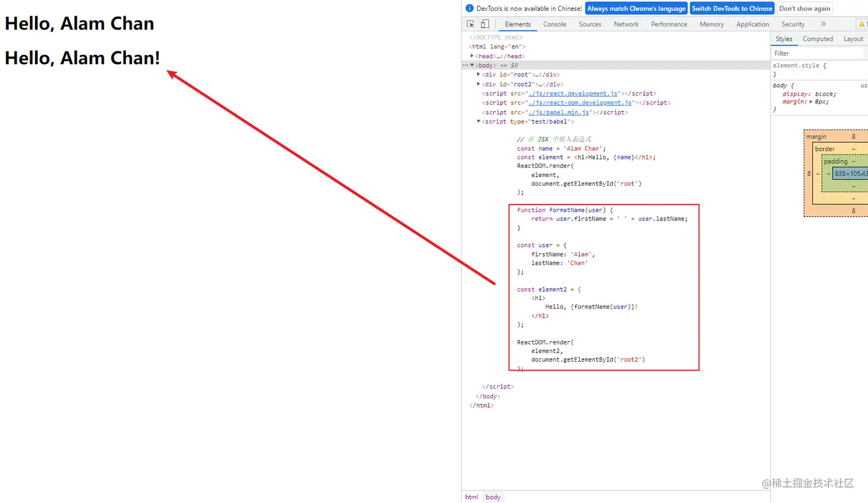Expand the div id root node
868x503 pixels.
[478, 75]
